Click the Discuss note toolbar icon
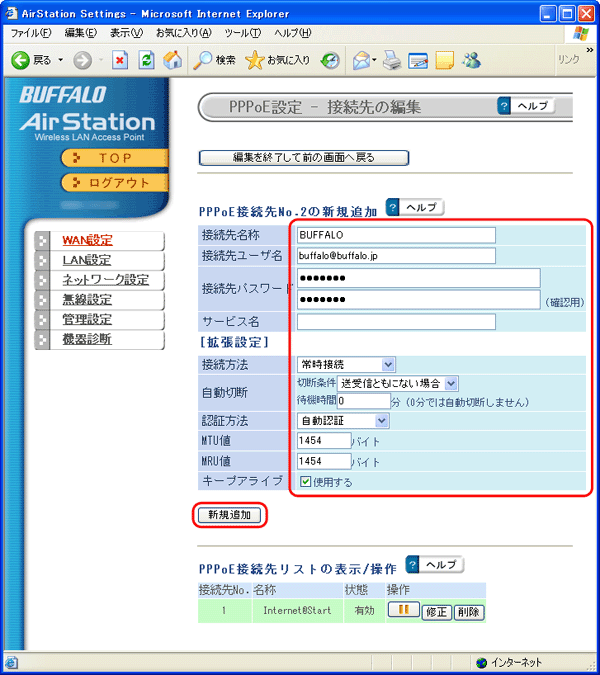 [x=445, y=60]
